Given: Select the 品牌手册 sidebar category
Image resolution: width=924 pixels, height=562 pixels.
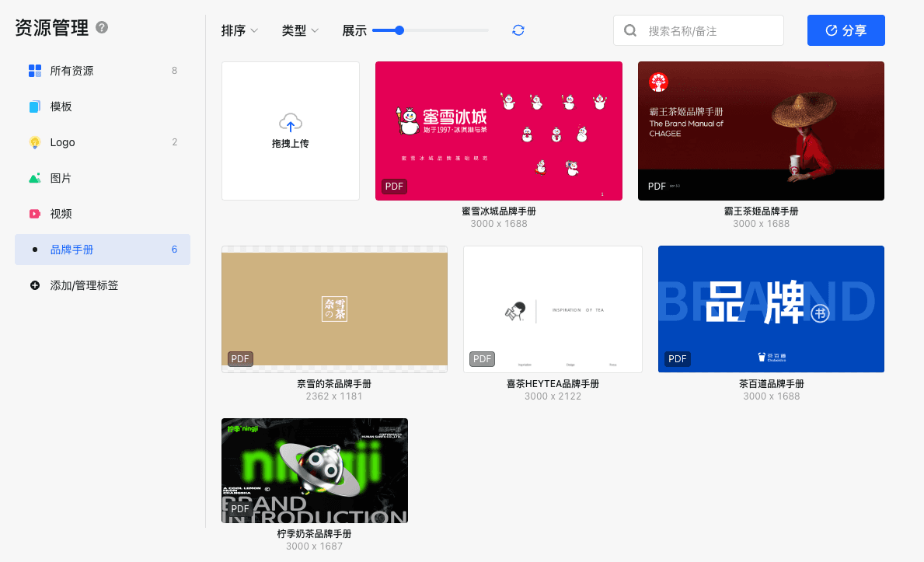Looking at the screenshot, I should (x=103, y=250).
